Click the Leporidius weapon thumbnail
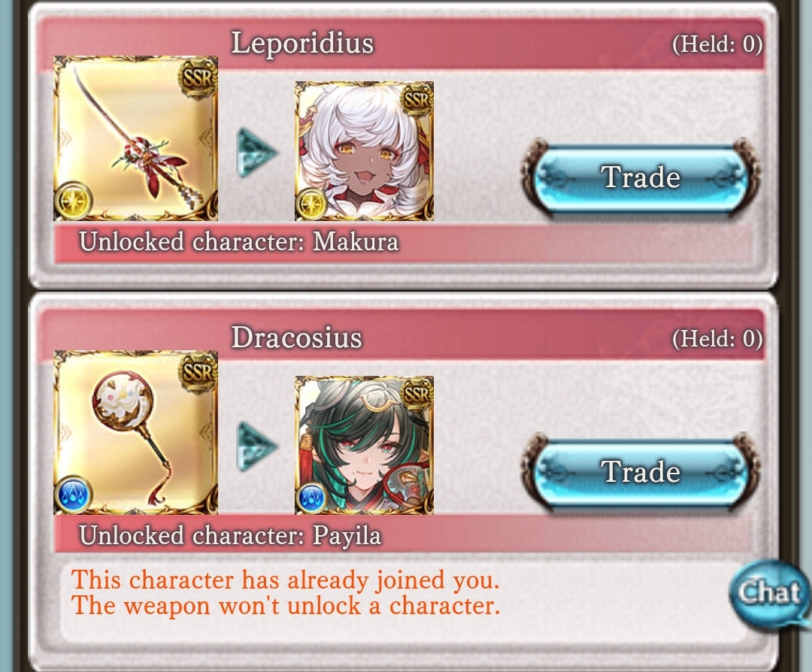Image resolution: width=812 pixels, height=672 pixels. (x=135, y=138)
